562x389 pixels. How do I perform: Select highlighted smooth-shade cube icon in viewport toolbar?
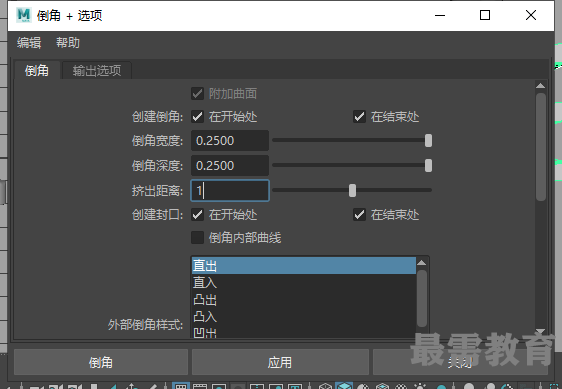[344, 386]
